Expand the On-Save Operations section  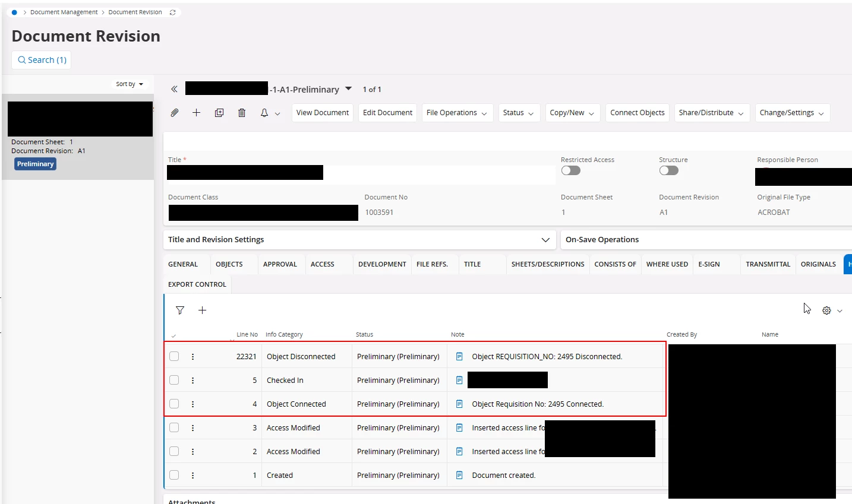point(706,240)
